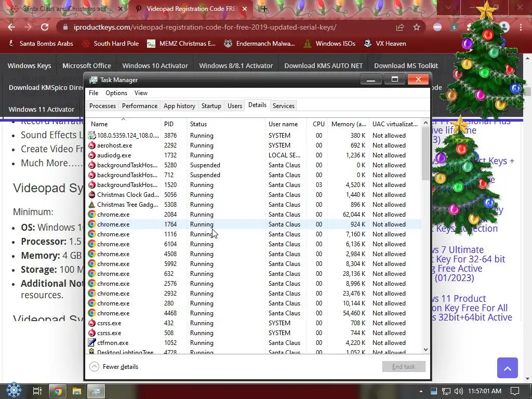Open the snowflake Start button
Screen dimensions: 532x399
click(x=14, y=391)
